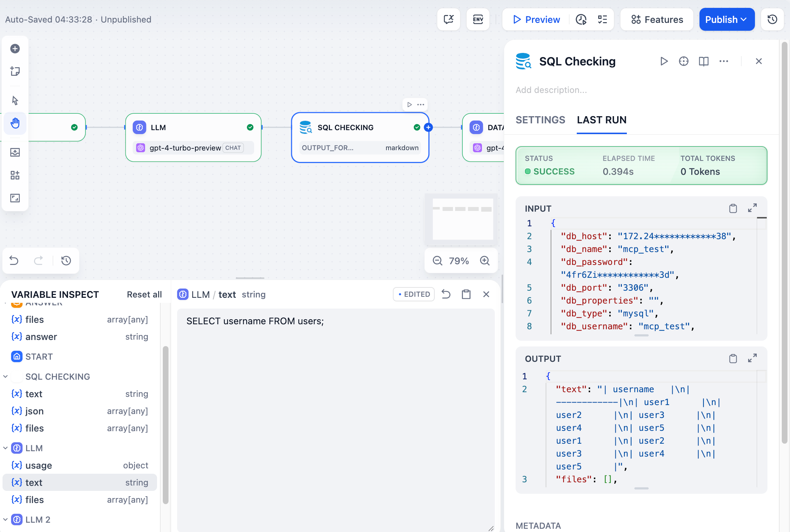
Task: Select the LLM node on the canvas
Action: [193, 138]
